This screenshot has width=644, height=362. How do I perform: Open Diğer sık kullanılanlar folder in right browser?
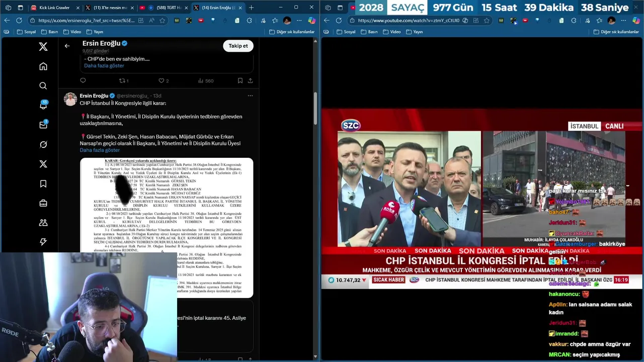click(x=616, y=32)
